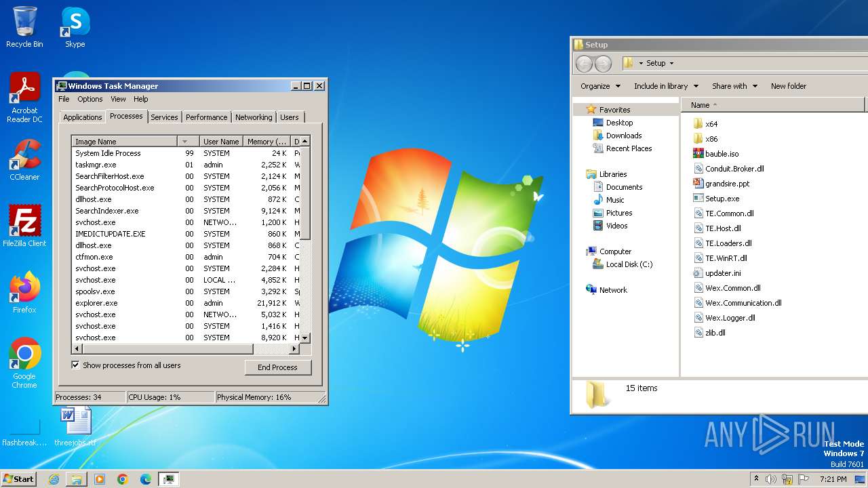Sort by User Name column header
This screenshot has height=488, width=868.
click(x=221, y=142)
